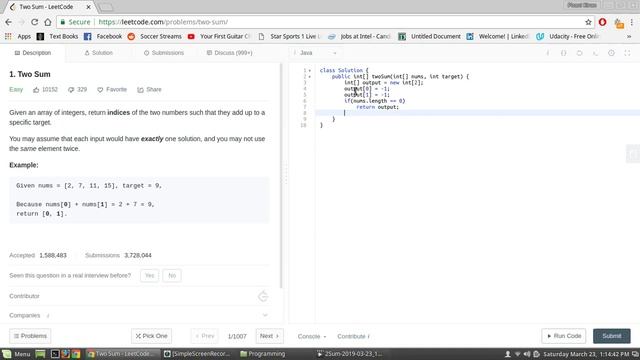Viewport: 640px width, 360px height.
Task: Go back with the browser back arrow
Action: (x=9, y=22)
